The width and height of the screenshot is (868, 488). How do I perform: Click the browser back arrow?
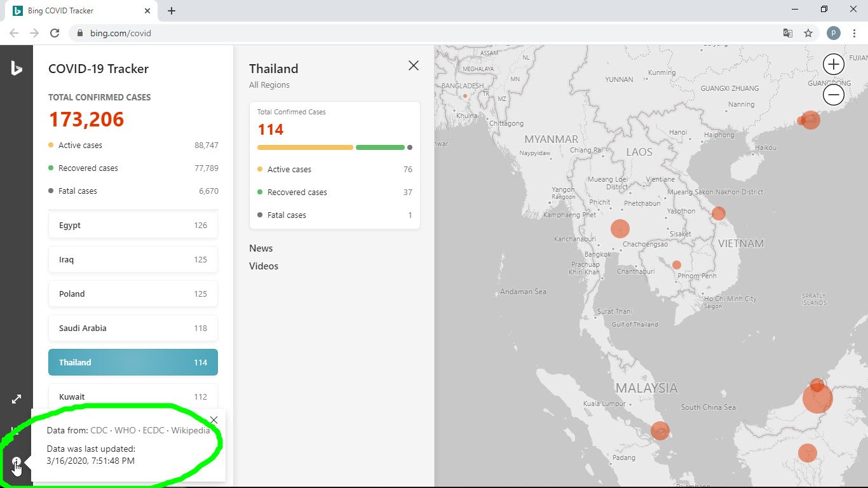(14, 33)
